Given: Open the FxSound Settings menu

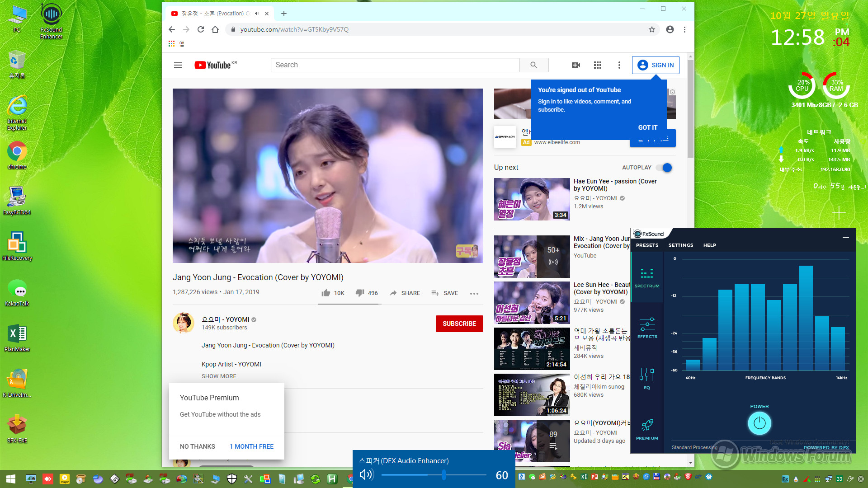Looking at the screenshot, I should pyautogui.click(x=680, y=245).
